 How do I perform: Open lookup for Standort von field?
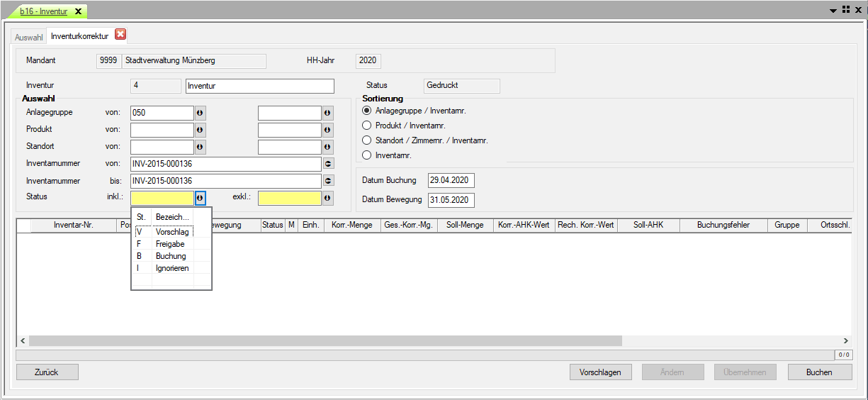click(x=201, y=147)
